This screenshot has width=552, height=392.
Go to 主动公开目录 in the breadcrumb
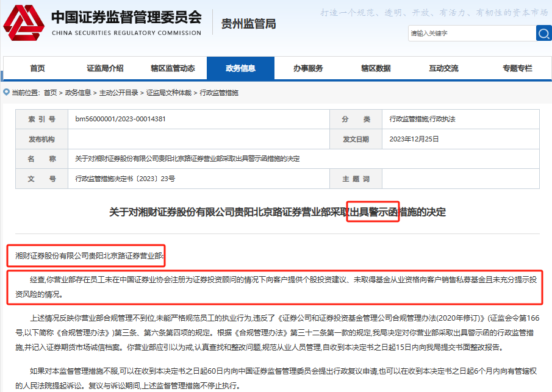(x=119, y=93)
